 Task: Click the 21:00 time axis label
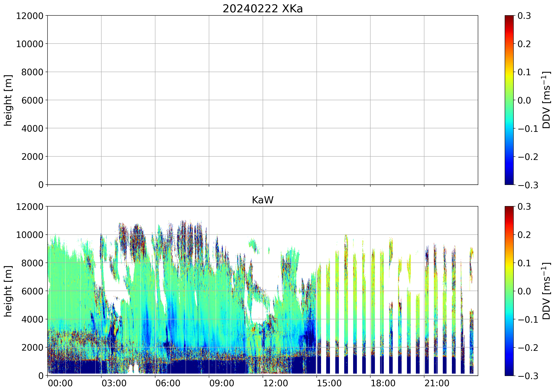(x=437, y=383)
